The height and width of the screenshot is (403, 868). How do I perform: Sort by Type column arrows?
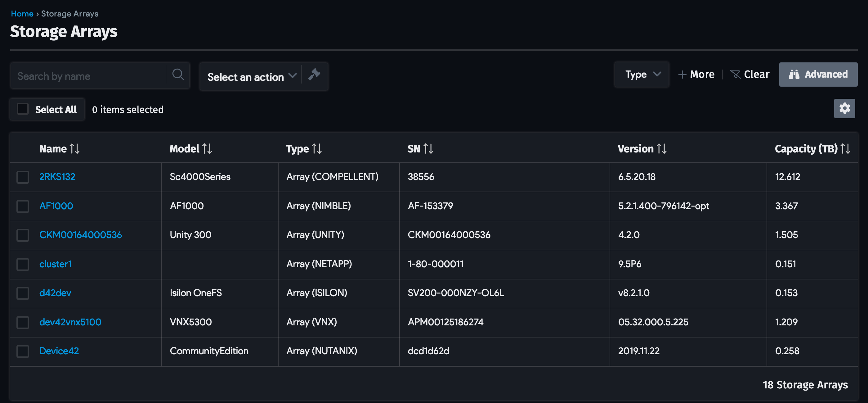pos(316,149)
